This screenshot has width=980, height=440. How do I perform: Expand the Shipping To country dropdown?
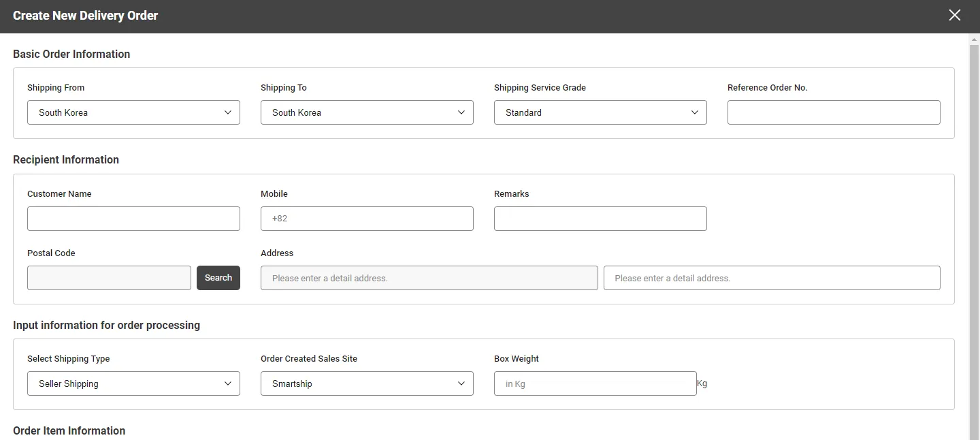pyautogui.click(x=367, y=112)
